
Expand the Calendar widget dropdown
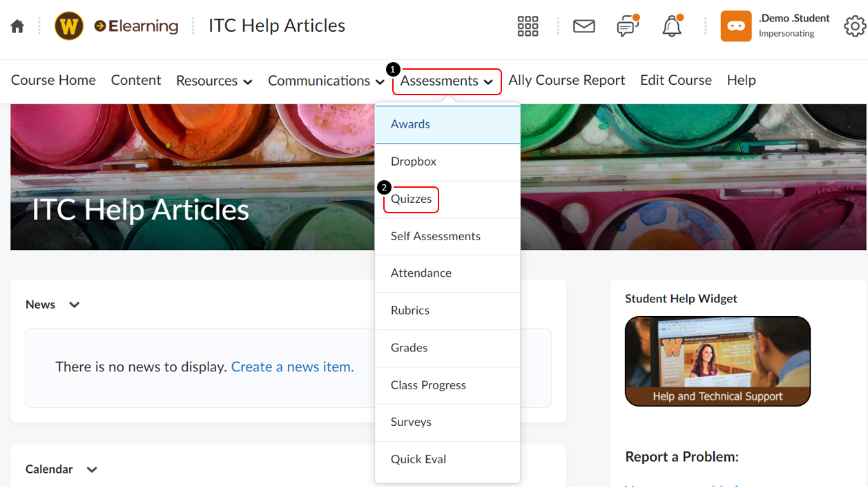91,469
